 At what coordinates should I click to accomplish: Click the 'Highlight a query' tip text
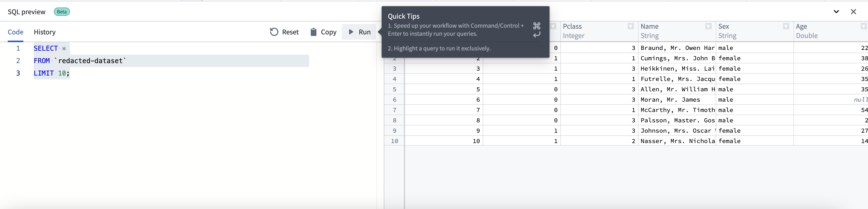pyautogui.click(x=439, y=48)
